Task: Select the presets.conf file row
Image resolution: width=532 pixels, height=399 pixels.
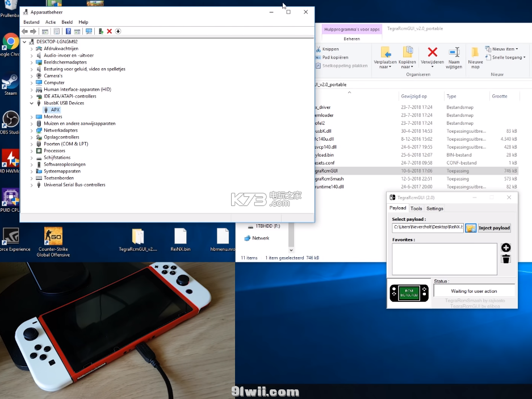Action: [x=417, y=163]
